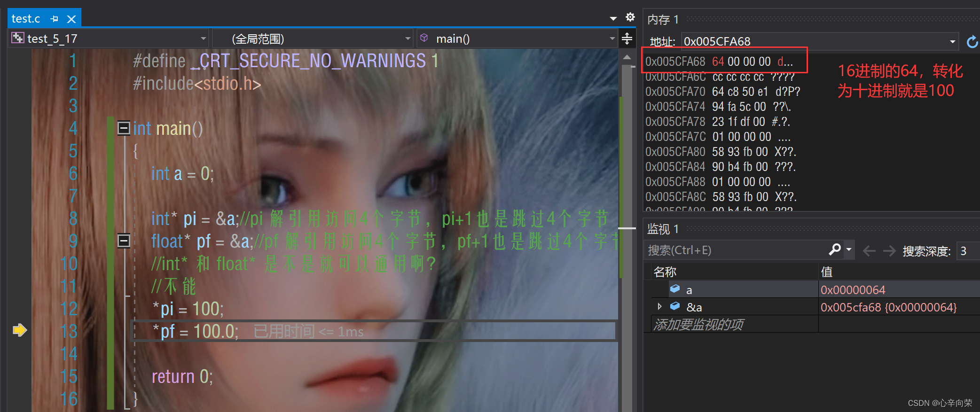Image resolution: width=980 pixels, height=412 pixels.
Task: Click memory row 0x005CFA7C
Action: (x=718, y=137)
